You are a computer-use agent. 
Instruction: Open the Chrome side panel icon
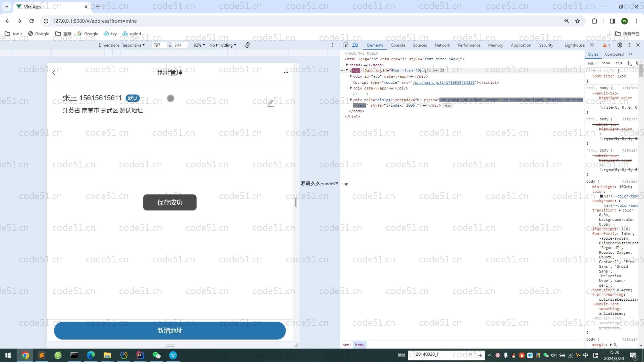(x=612, y=21)
